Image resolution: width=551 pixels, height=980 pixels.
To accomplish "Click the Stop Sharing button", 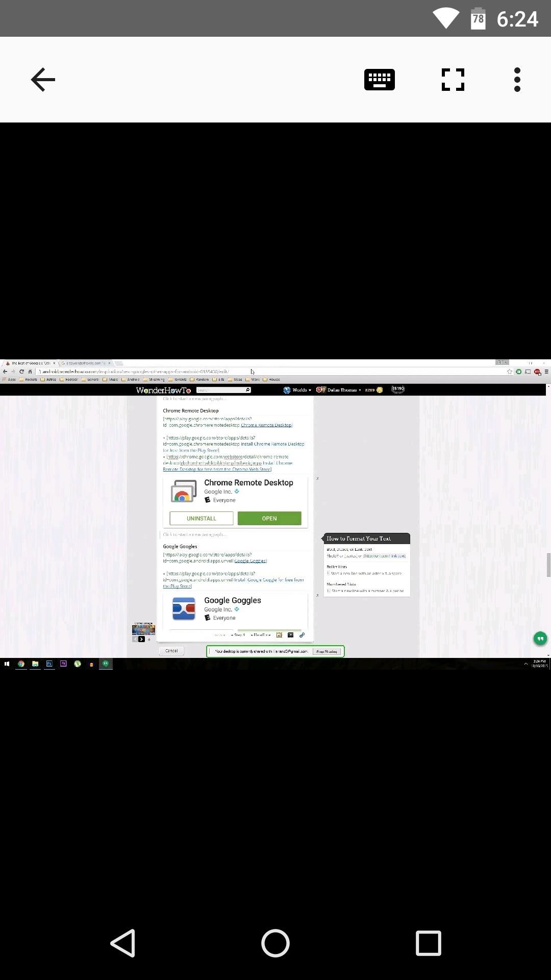I will tap(327, 651).
